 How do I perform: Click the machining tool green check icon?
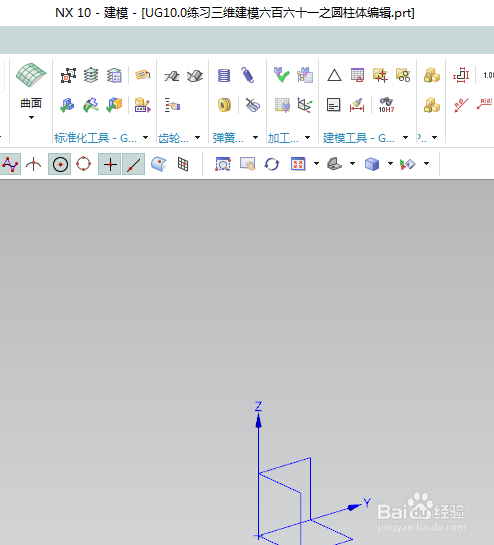coord(282,75)
